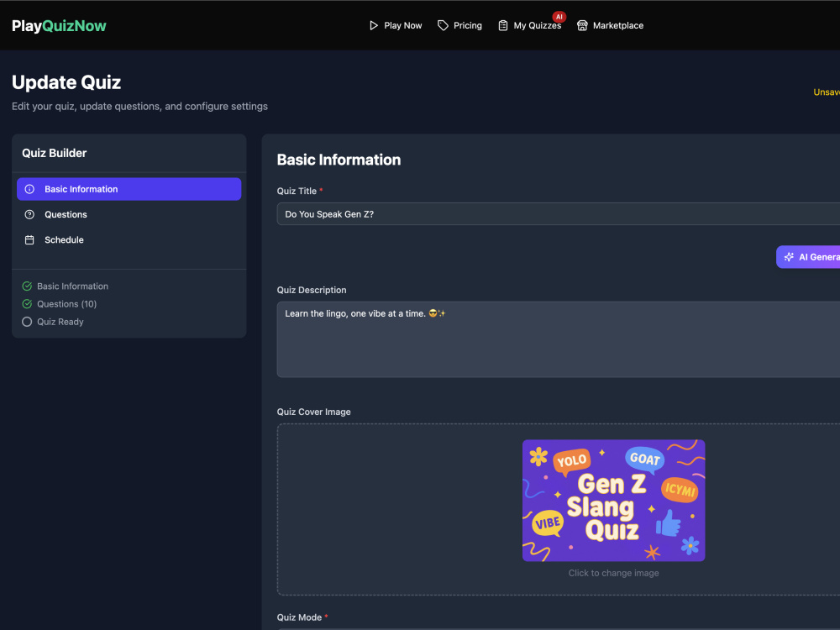Click the Quiz Mode label

300,617
